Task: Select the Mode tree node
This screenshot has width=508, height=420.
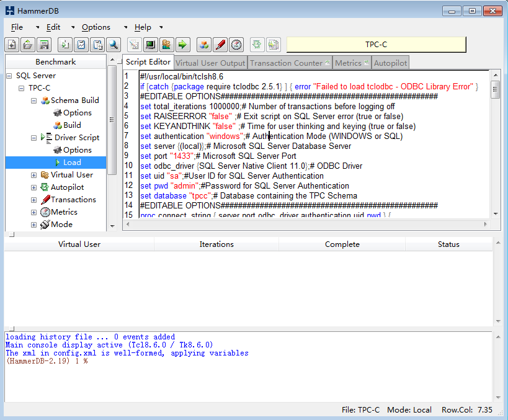Action: [x=61, y=225]
